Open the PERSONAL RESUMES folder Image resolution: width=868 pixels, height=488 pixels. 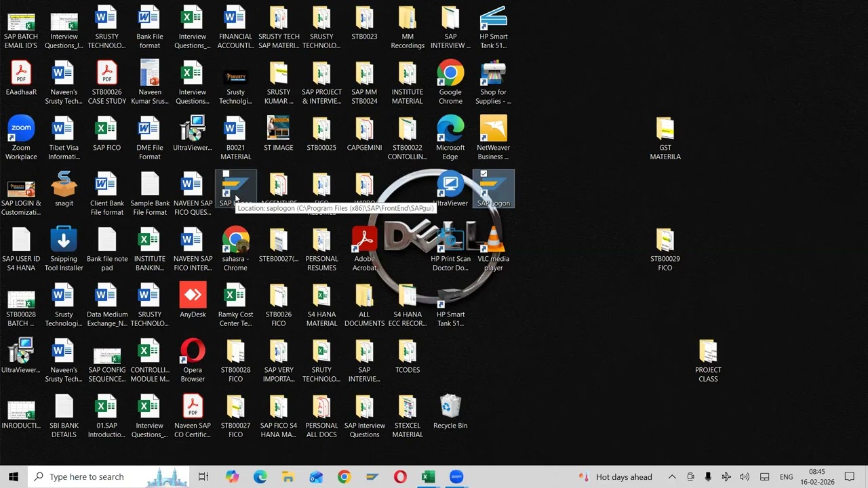[x=321, y=249]
